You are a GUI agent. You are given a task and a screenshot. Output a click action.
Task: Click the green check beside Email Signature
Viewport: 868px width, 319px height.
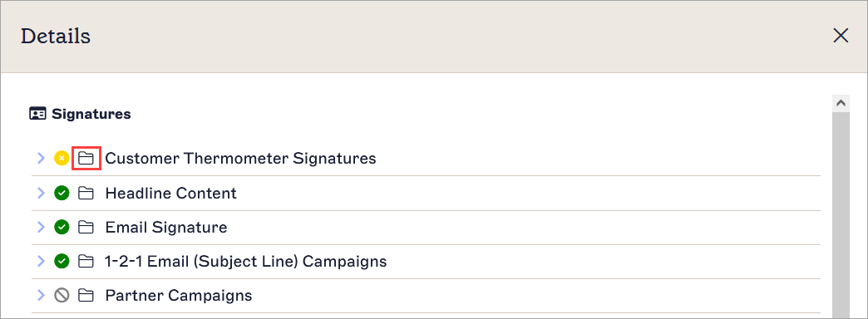coord(62,228)
